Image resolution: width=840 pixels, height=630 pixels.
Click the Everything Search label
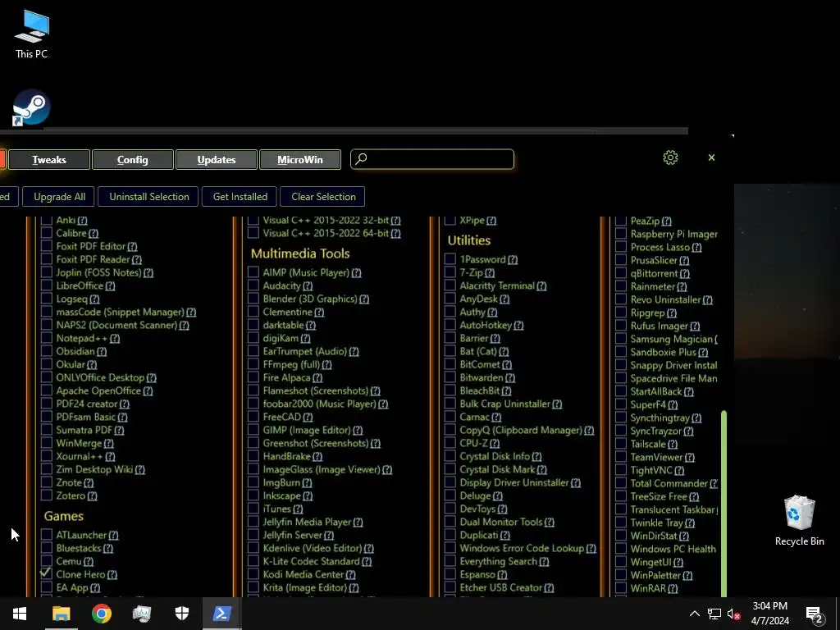[498, 561]
